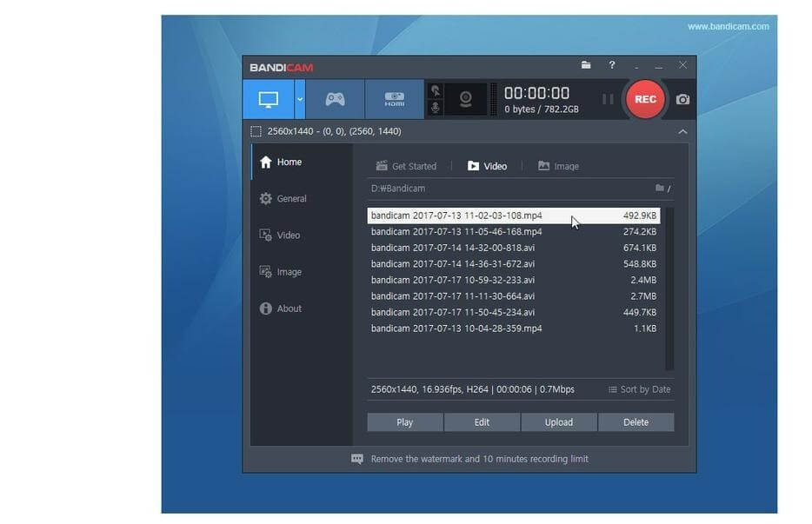Switch to HDMI Device Recording mode

tap(394, 99)
